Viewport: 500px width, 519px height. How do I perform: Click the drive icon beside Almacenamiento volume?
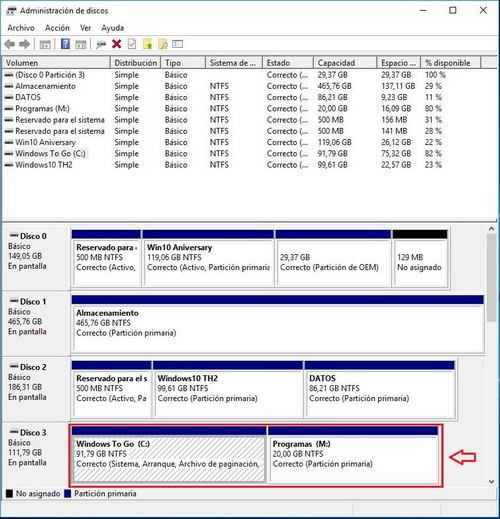[9, 86]
